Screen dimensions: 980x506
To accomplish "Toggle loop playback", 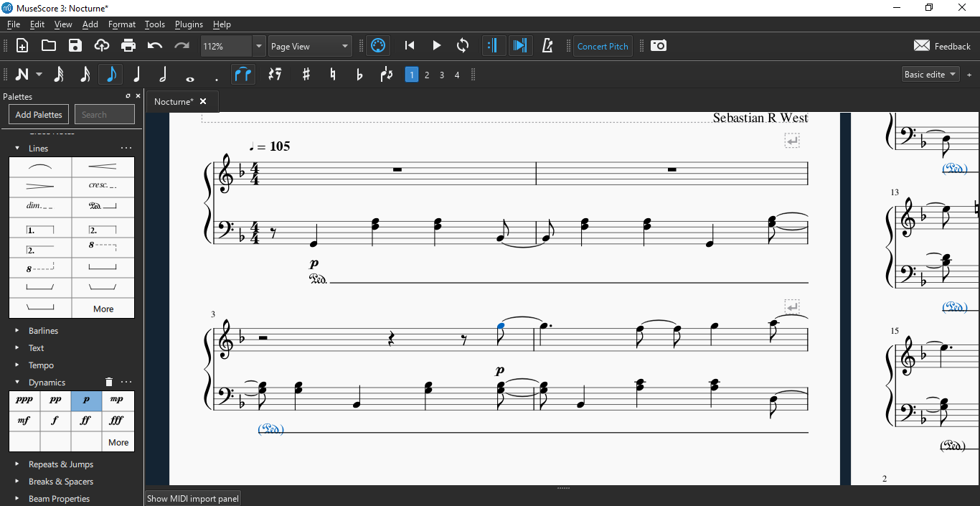I will [x=463, y=46].
